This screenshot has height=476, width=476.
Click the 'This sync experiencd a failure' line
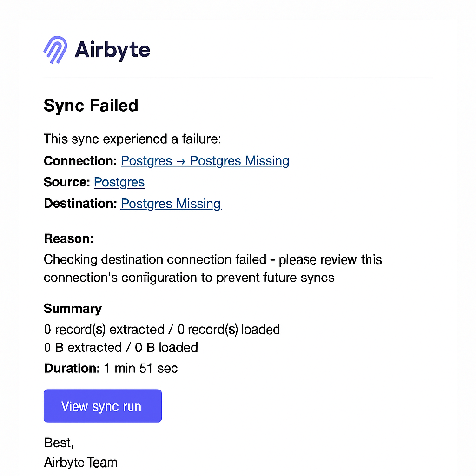click(x=132, y=139)
